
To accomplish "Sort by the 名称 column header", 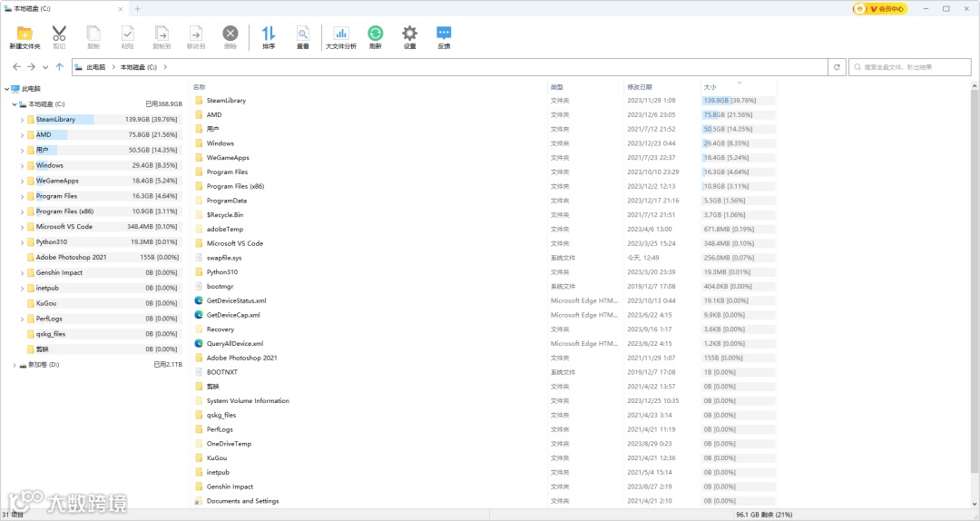I will [200, 87].
